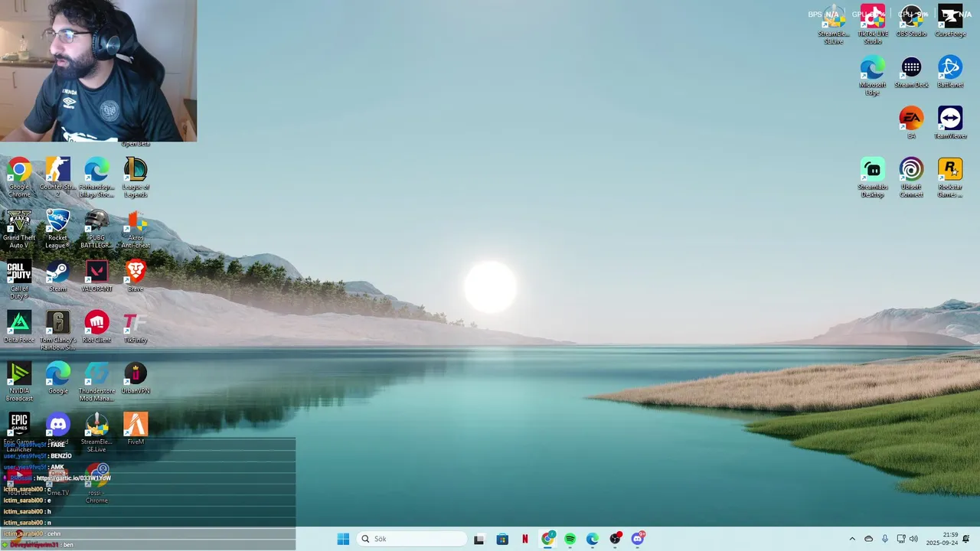Open network and volume quick settings
The width and height of the screenshot is (980, 551).
[x=907, y=540]
